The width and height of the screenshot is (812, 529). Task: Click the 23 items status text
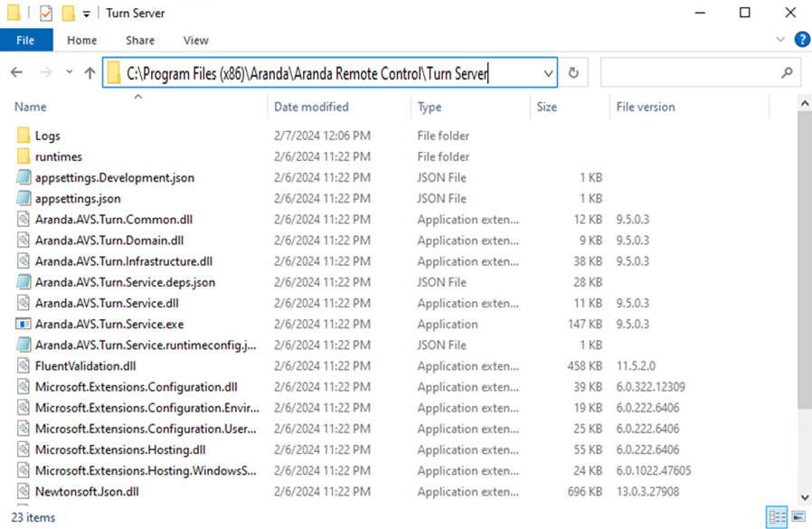(x=33, y=517)
